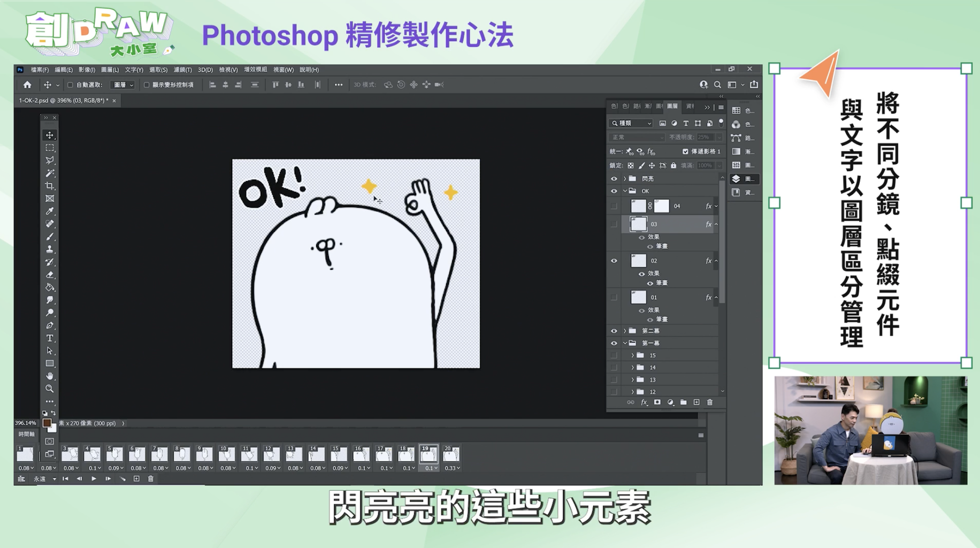Add layer mask in Layers panel

[657, 402]
